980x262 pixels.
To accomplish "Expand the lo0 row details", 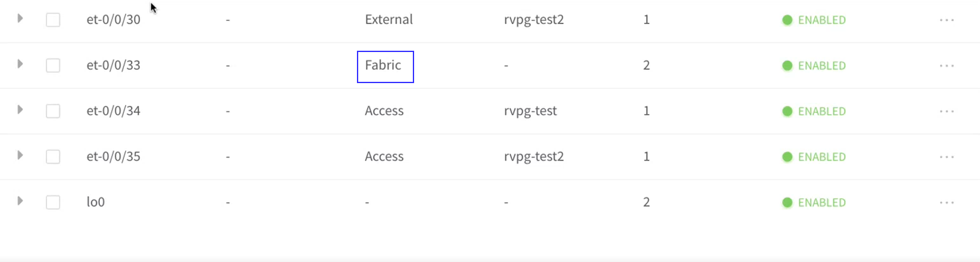I will click(20, 201).
